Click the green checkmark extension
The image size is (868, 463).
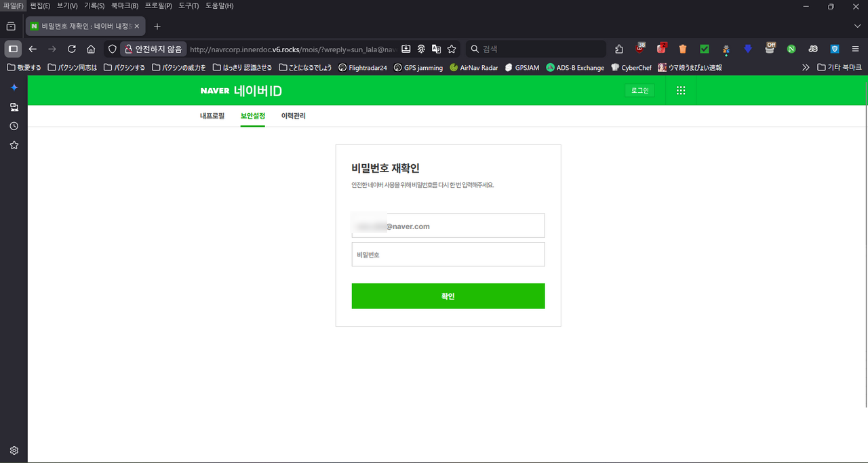coord(705,49)
